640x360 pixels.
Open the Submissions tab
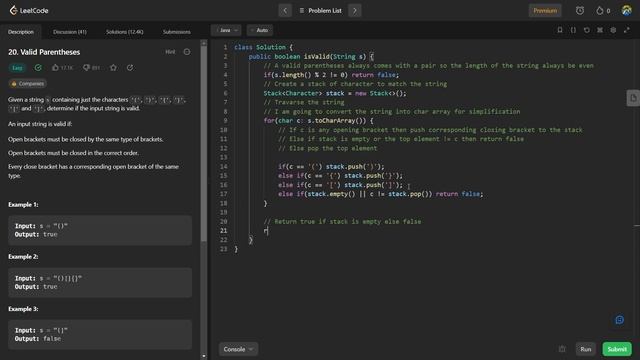[177, 32]
